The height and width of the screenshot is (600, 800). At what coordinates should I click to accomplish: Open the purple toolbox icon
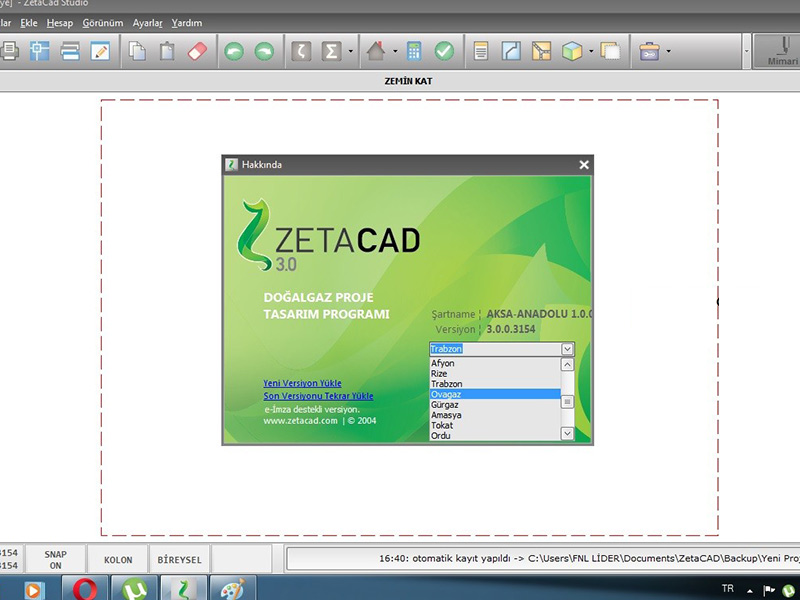(x=649, y=51)
